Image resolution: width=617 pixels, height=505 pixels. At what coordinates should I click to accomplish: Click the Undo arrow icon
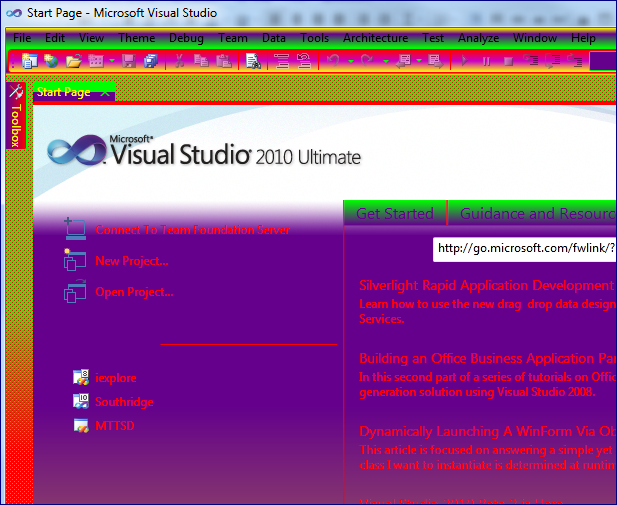333,61
